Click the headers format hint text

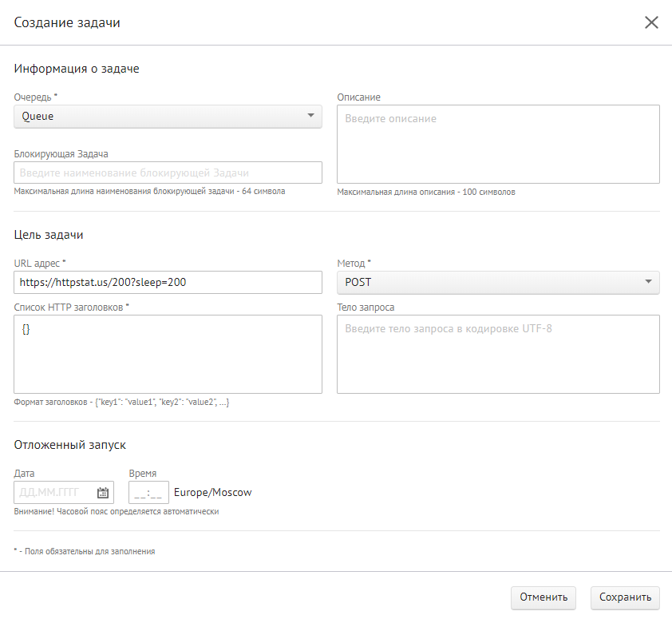121,403
